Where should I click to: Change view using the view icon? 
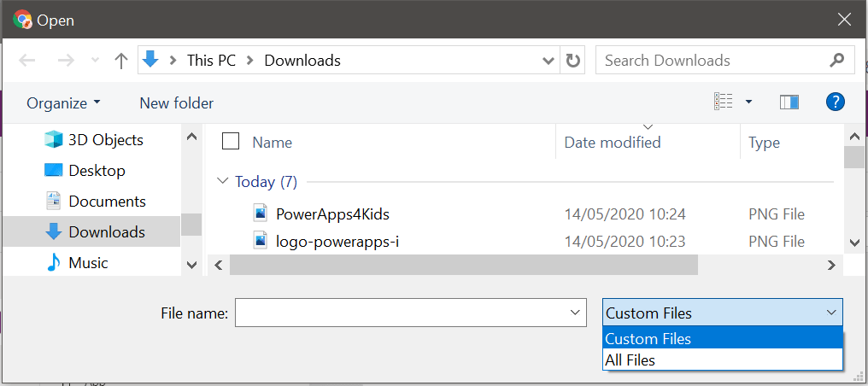723,102
